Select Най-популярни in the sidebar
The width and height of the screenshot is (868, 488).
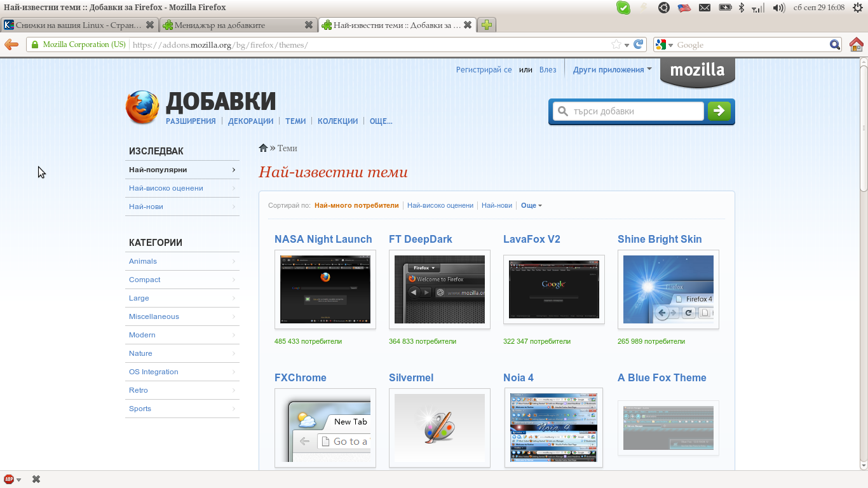[x=182, y=170]
